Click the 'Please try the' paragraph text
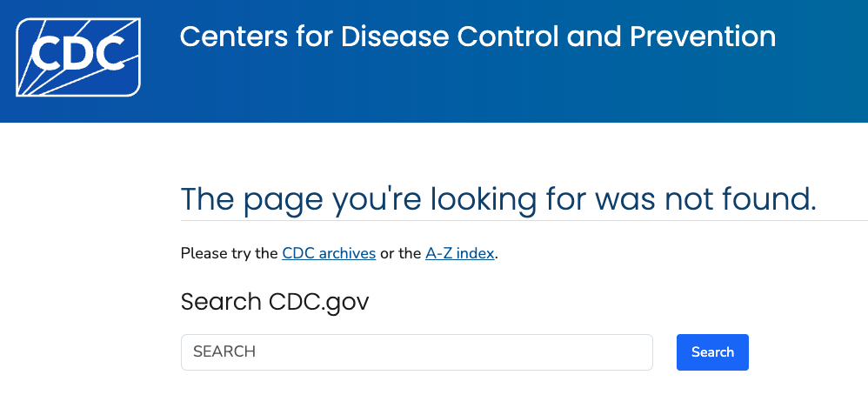868x415 pixels. click(230, 254)
